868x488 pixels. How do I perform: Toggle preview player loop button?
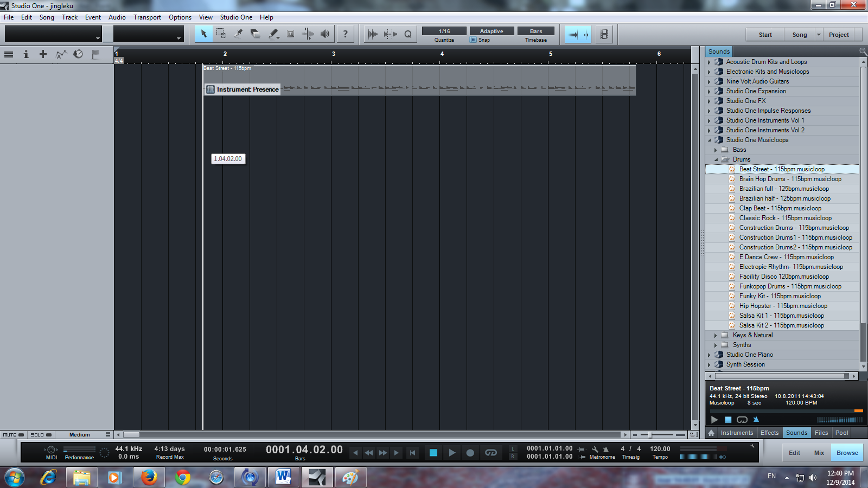742,420
